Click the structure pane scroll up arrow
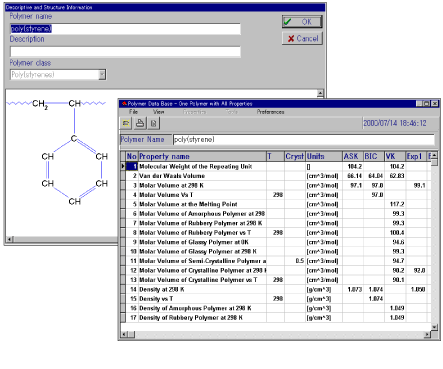This screenshot has height=369, width=443. pyautogui.click(x=320, y=93)
